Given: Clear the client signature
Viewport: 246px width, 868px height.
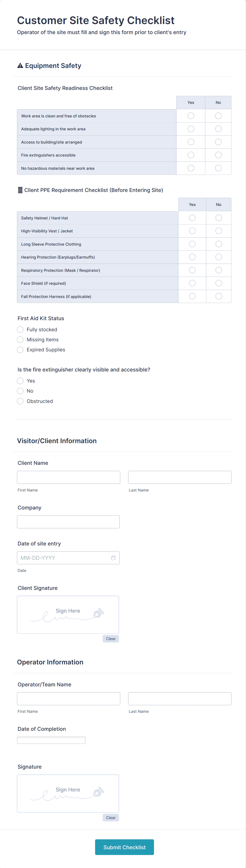Looking at the screenshot, I should pyautogui.click(x=111, y=639).
